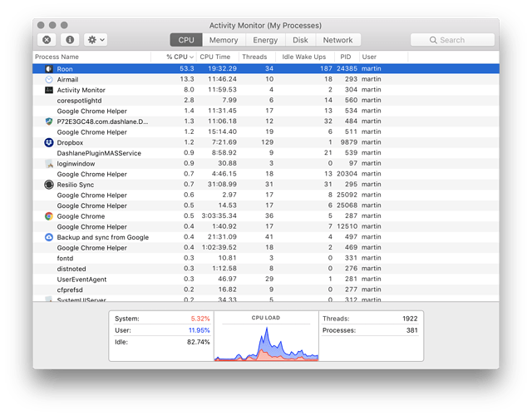Select the Dropbox process name
This screenshot has height=416, width=532.
[70, 142]
